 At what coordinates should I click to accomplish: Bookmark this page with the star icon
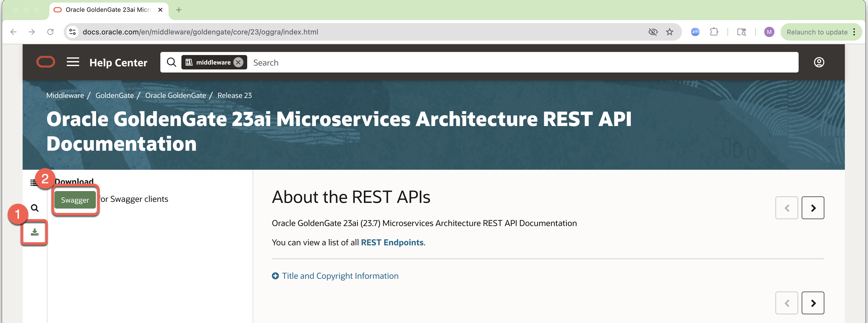[x=669, y=32]
